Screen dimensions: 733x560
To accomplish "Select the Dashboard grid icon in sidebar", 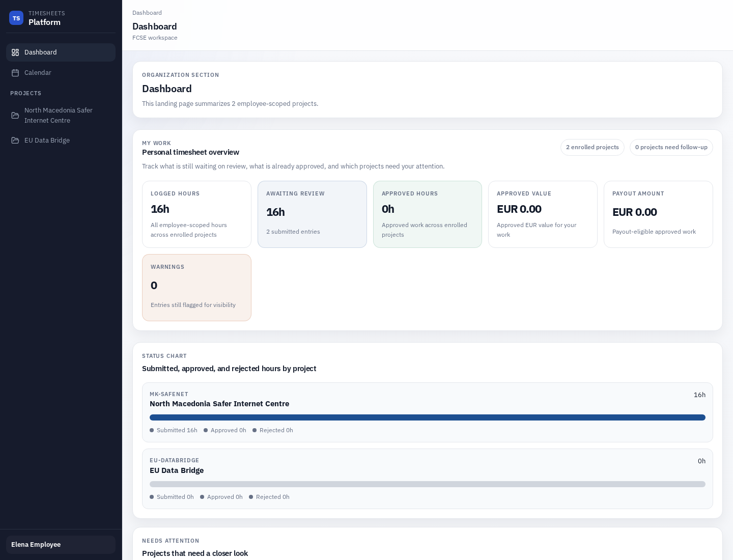I will coord(16,52).
